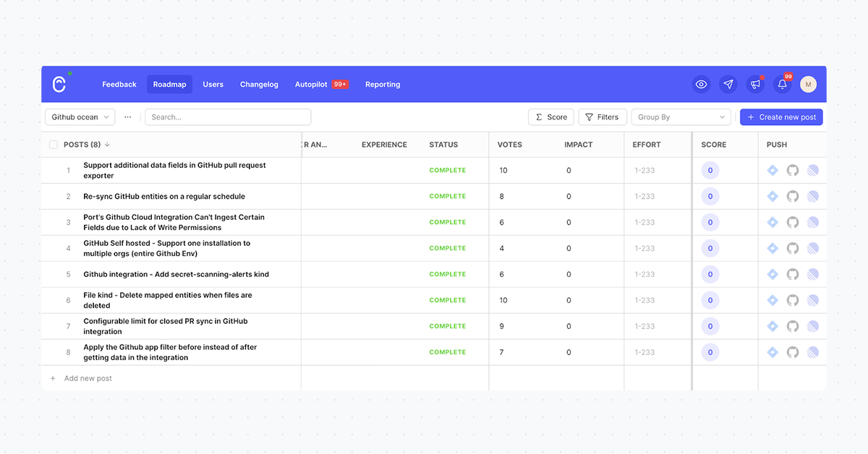Tick the select-all checkbox beside POSTS (8)
The height and width of the screenshot is (454, 868).
pos(54,145)
